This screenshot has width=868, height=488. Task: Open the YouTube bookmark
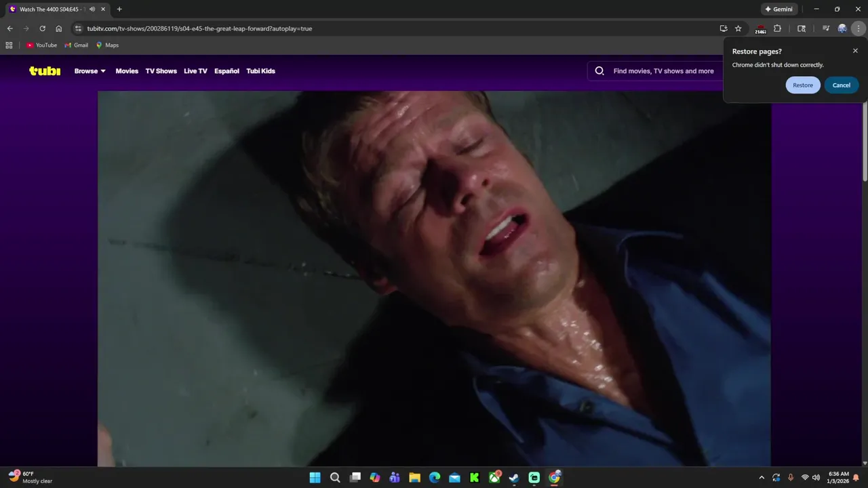click(41, 45)
